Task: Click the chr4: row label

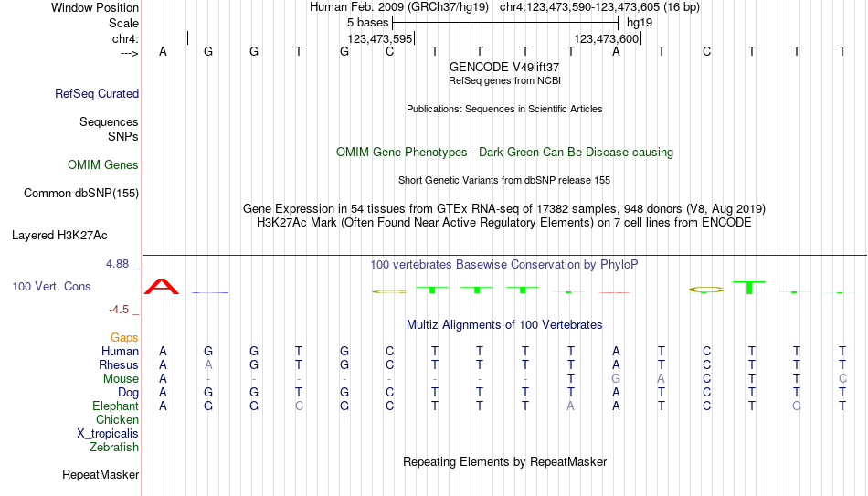Action: click(125, 38)
